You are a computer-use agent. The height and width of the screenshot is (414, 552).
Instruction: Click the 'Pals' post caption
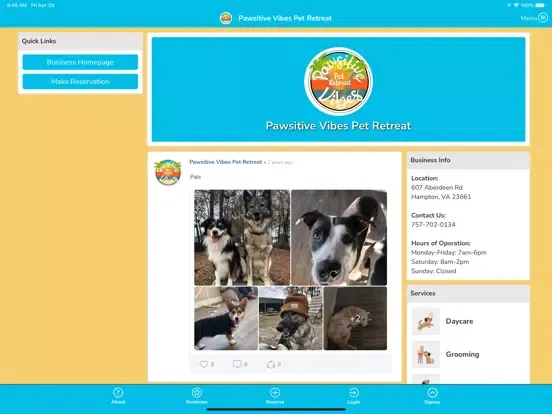point(195,177)
